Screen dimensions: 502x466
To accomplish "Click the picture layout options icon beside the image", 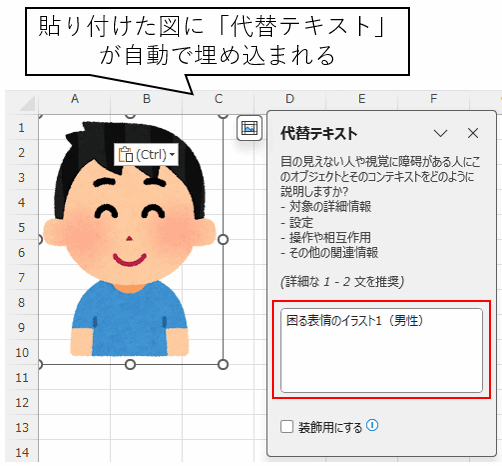I will click(249, 128).
